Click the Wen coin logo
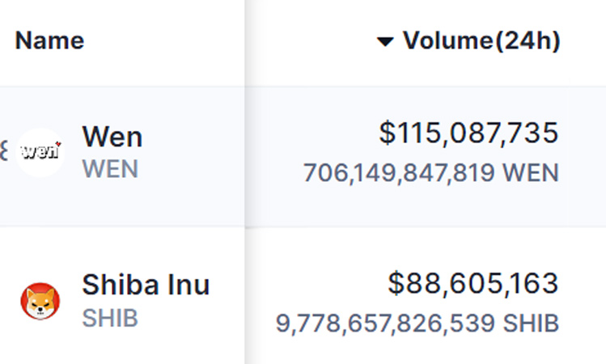Image resolution: width=606 pixels, height=364 pixels. click(x=40, y=152)
